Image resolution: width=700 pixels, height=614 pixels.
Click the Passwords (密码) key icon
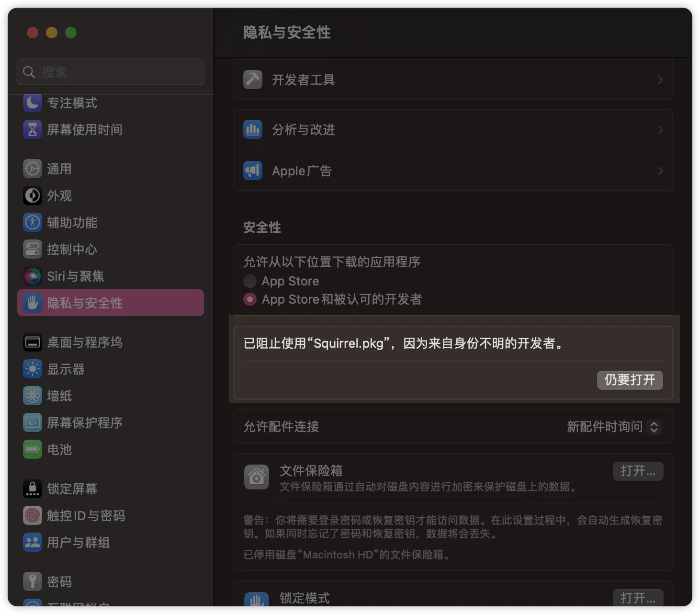click(x=33, y=581)
